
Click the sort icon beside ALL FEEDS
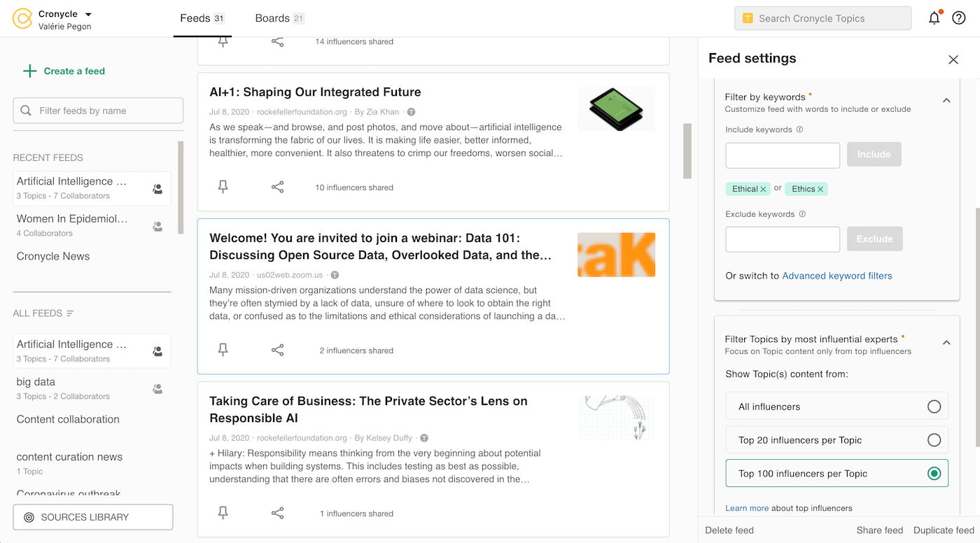(x=70, y=313)
